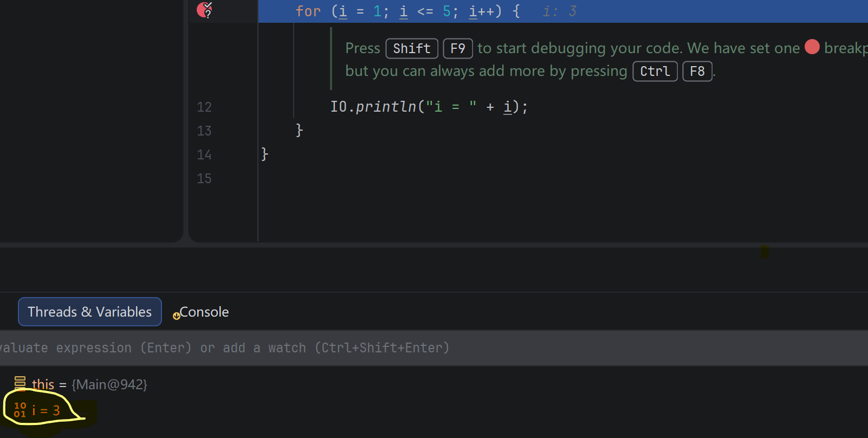Click the 'for' keyword in the highlighted line
This screenshot has height=438, width=868.
tap(308, 11)
